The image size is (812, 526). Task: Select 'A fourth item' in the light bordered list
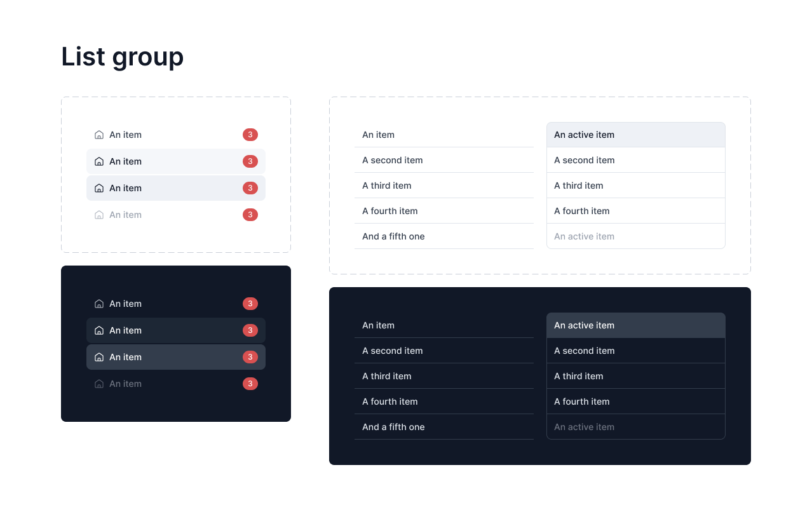tap(635, 211)
